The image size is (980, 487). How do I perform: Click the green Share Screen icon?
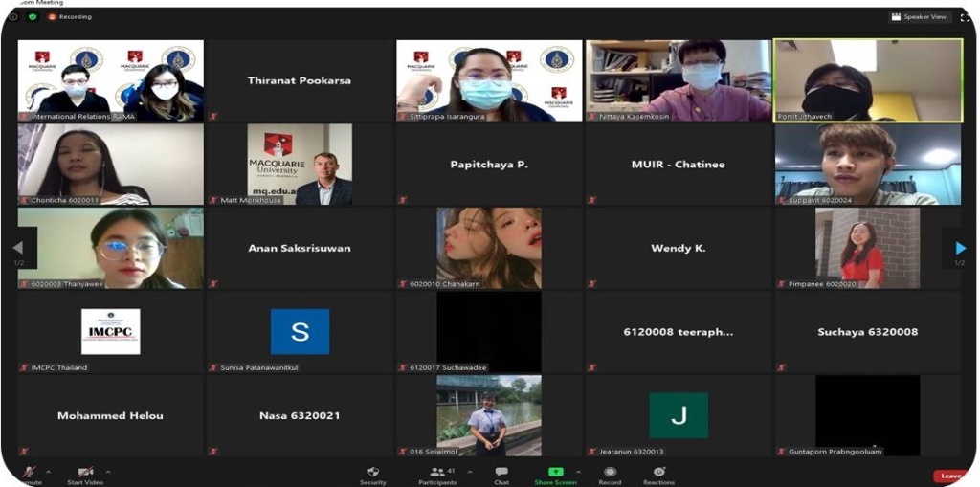click(554, 472)
